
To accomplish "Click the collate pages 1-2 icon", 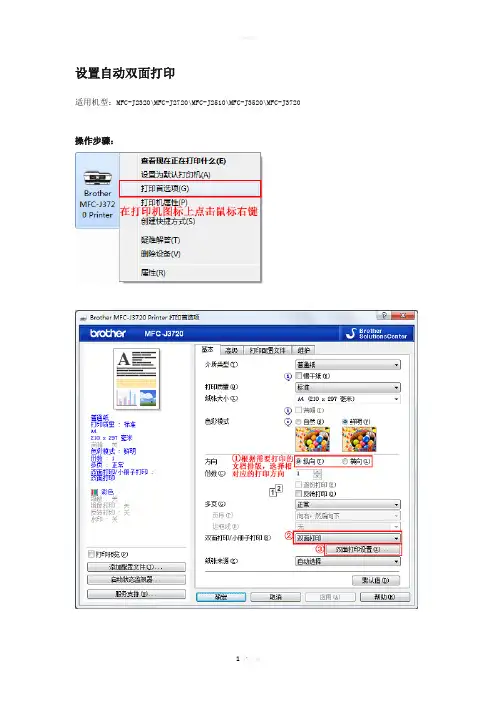I will coord(276,490).
